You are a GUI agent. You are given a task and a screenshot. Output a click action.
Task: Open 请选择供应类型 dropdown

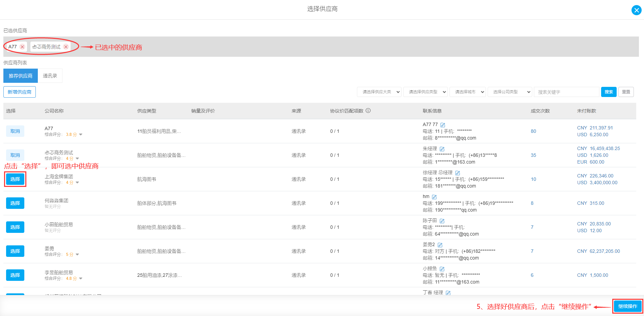426,92
